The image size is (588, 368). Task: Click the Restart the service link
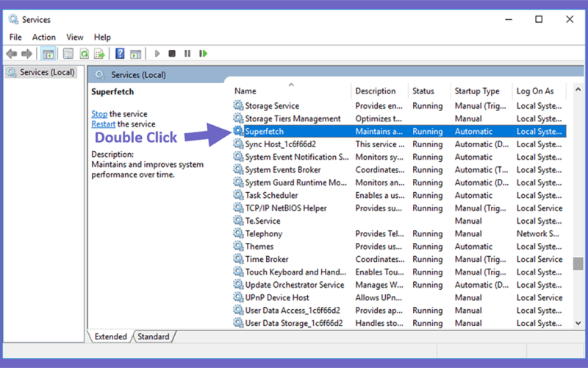pos(103,124)
